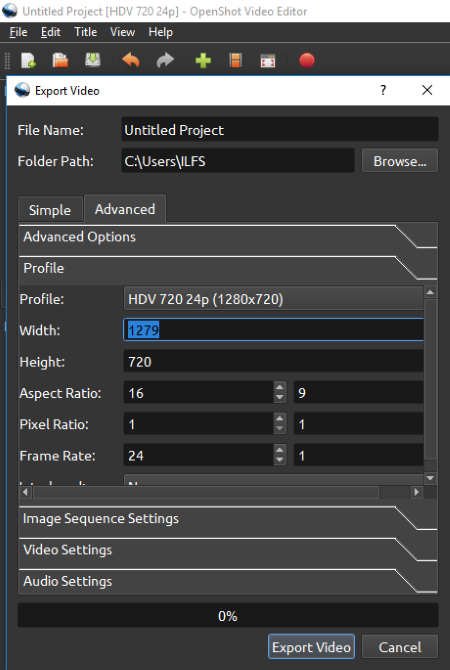Screen dimensions: 450x670
Task: Click the Height field showing 720
Action: 274,362
